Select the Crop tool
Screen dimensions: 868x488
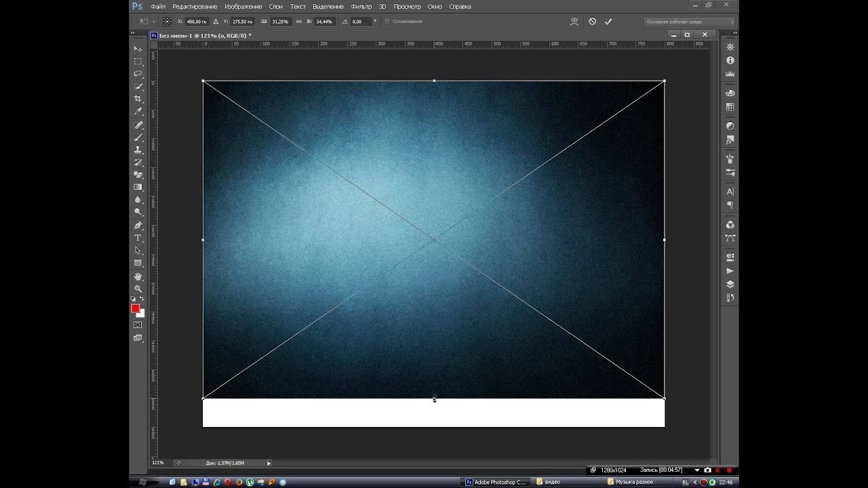coord(138,99)
